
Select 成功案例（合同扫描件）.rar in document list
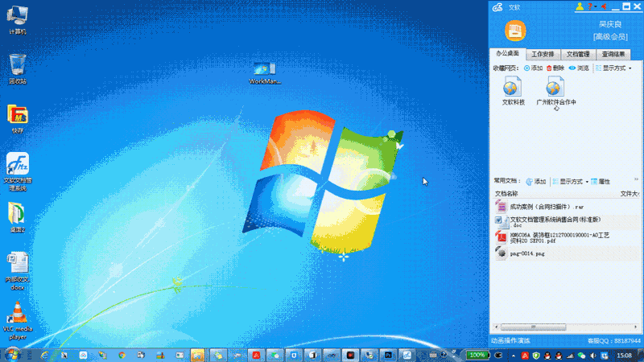[x=567, y=207]
